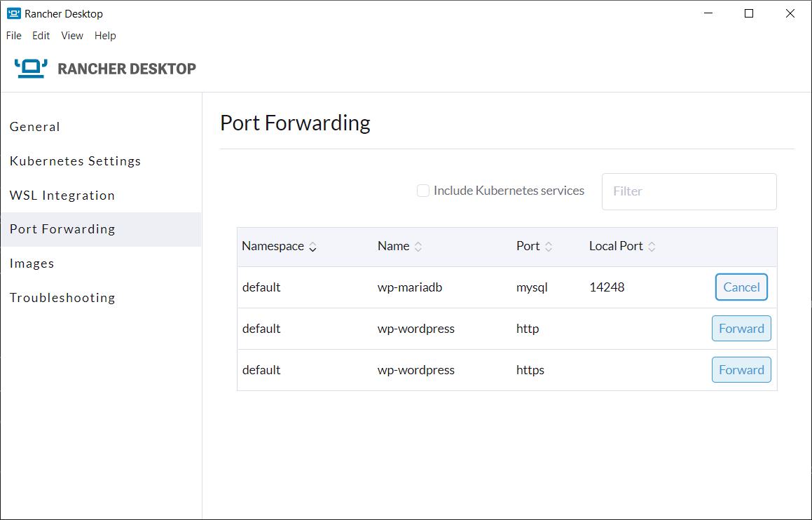The width and height of the screenshot is (812, 520).
Task: Go to General section
Action: tap(101, 127)
